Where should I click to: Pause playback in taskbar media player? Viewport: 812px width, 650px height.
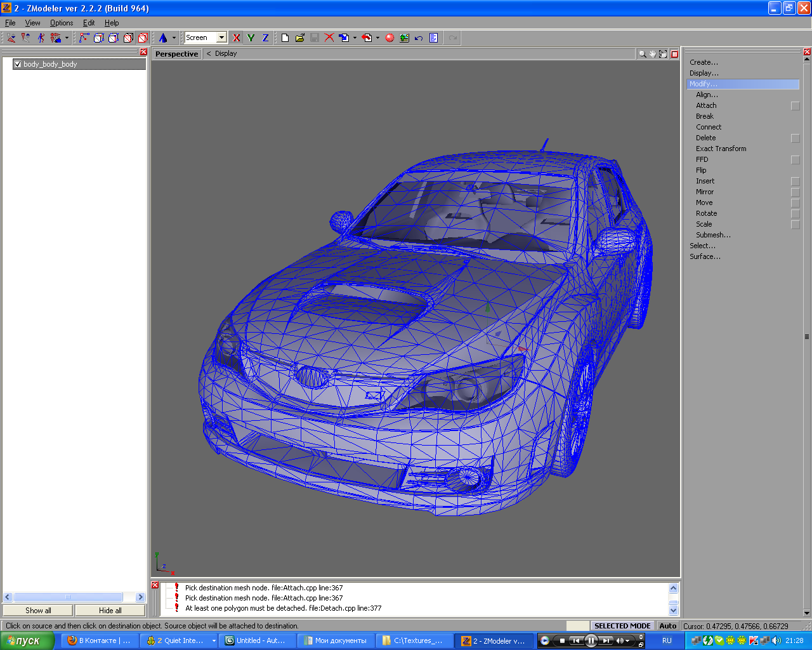591,640
